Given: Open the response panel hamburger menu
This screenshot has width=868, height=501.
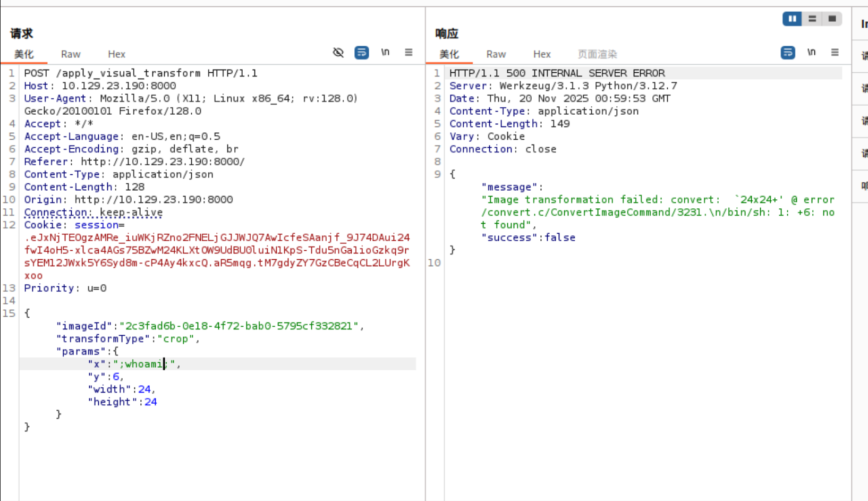Looking at the screenshot, I should pos(835,53).
